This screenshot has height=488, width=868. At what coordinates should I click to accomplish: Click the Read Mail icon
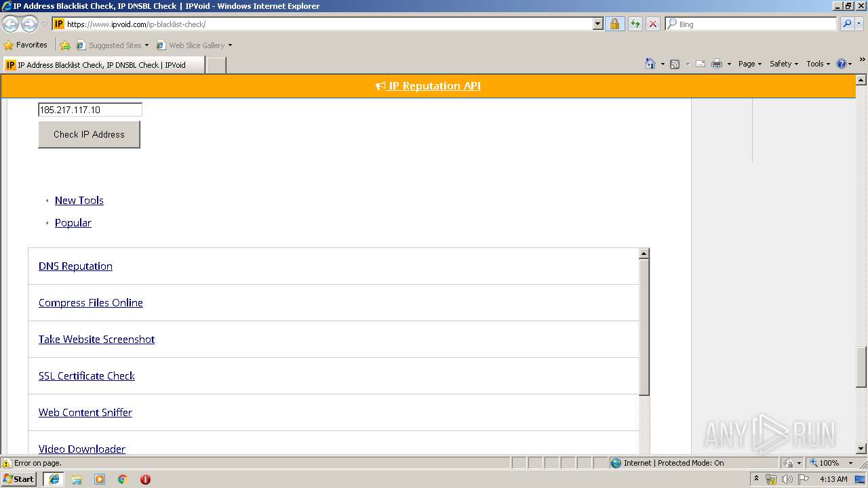click(x=701, y=64)
